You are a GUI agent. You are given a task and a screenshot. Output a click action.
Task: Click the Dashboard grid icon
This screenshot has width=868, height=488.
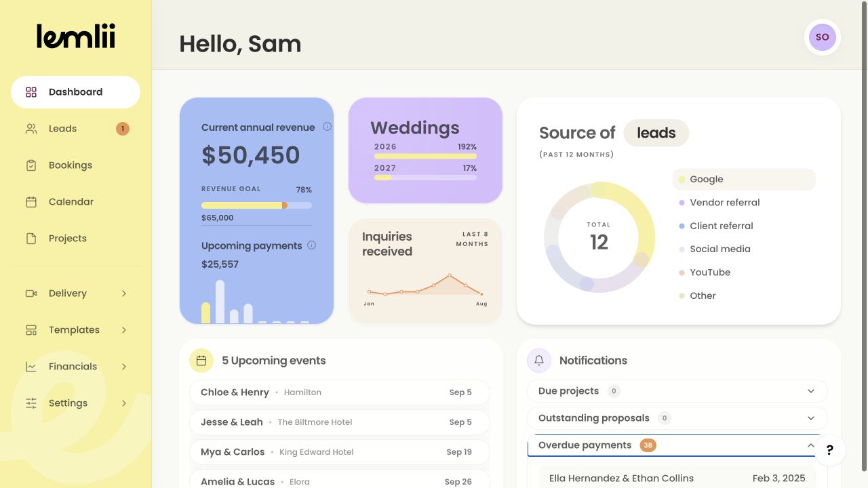(x=31, y=92)
